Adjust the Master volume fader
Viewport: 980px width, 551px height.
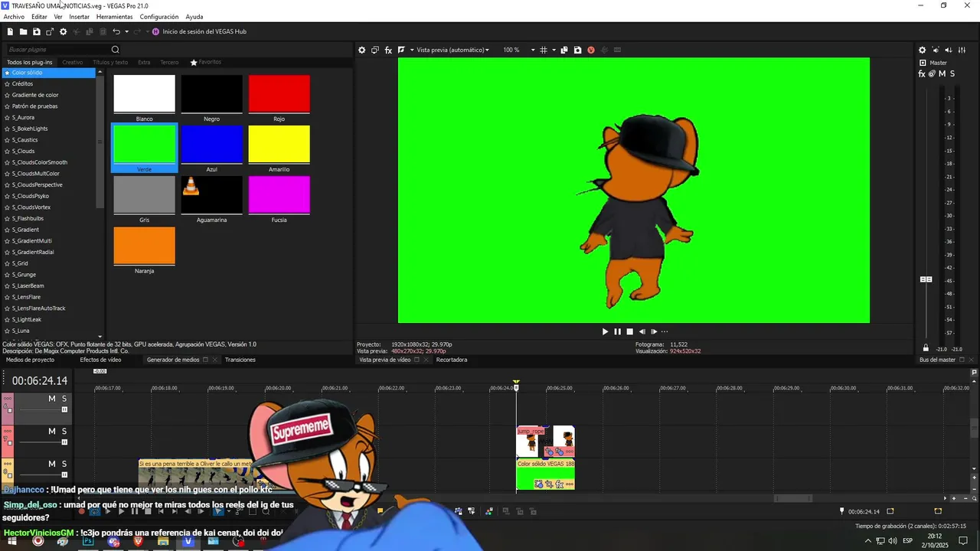click(x=926, y=279)
